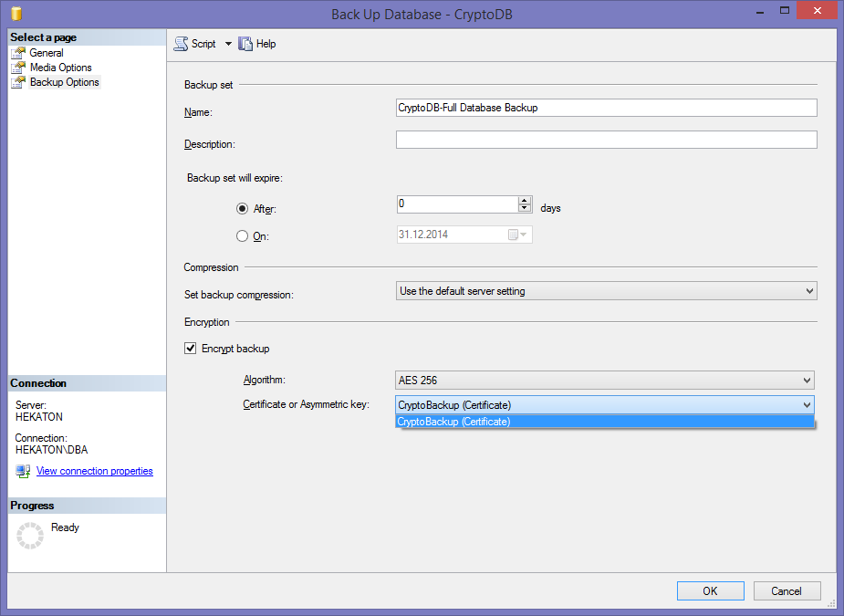The height and width of the screenshot is (616, 844).
Task: Click the resize grip in the corner
Action: (x=831, y=603)
